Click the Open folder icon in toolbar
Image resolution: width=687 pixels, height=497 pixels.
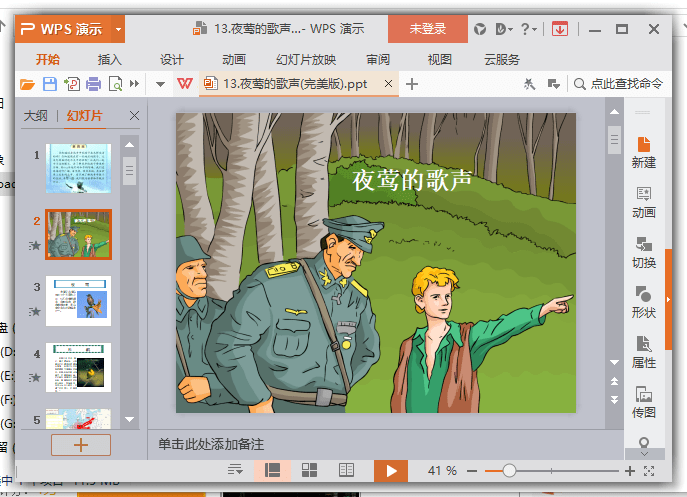click(28, 84)
